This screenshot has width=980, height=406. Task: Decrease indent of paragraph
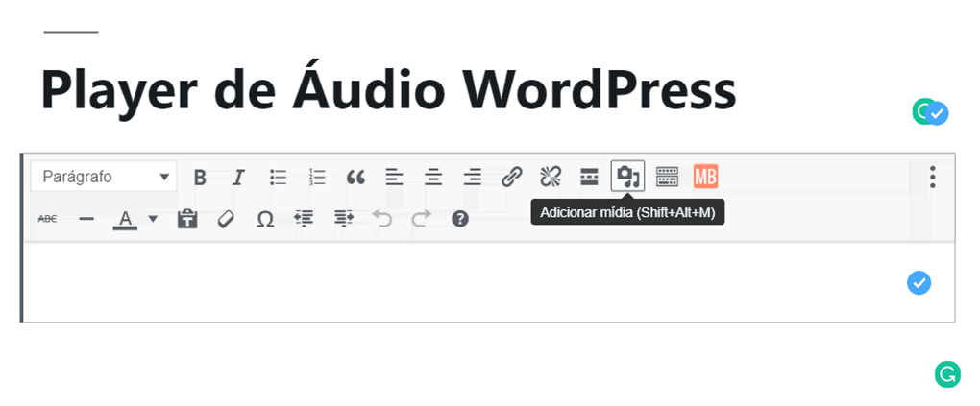coord(305,219)
